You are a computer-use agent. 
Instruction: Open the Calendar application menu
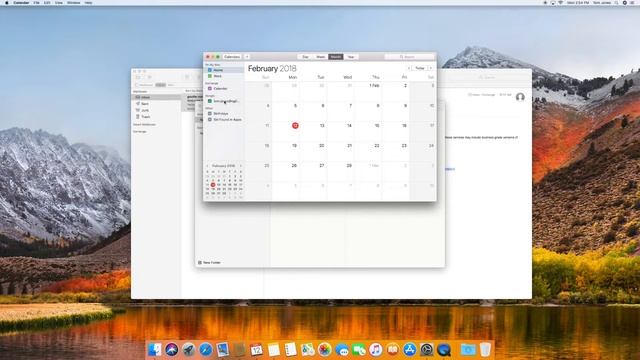click(x=21, y=2)
